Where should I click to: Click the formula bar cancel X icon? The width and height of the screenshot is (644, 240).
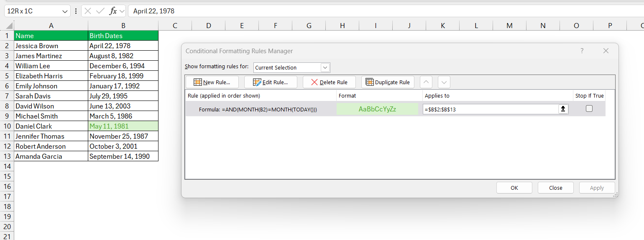88,11
